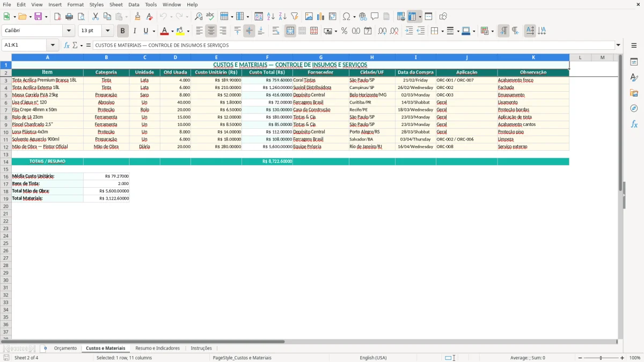
Task: Click English (USA) language in status bar
Action: [x=373, y=358]
